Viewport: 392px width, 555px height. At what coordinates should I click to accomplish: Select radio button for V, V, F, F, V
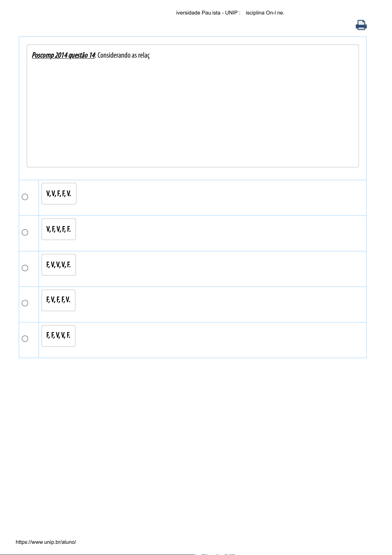pos(25,197)
